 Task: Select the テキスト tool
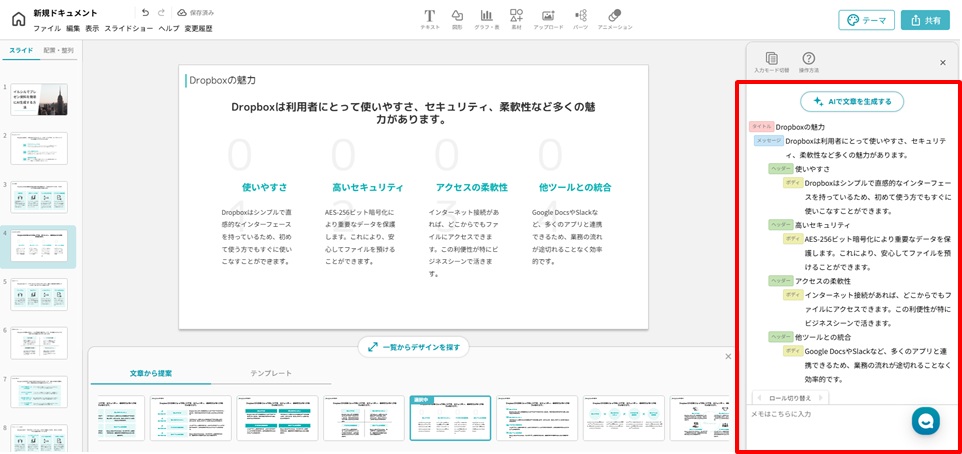tap(429, 20)
